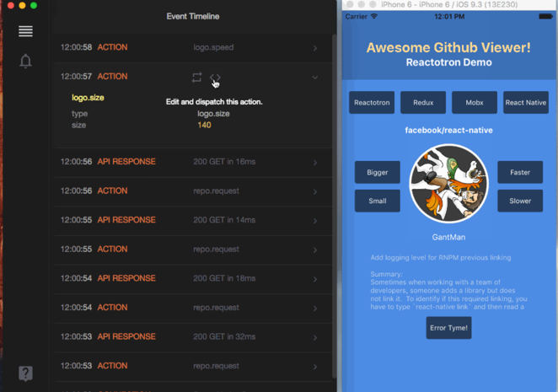Tap the Redux button in simulator
The image size is (558, 392).
pos(423,103)
